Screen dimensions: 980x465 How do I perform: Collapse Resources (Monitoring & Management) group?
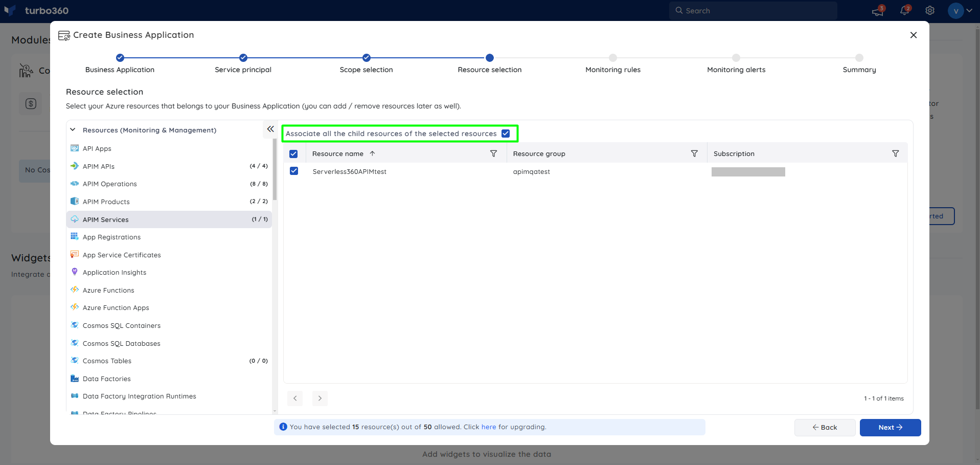coord(73,130)
